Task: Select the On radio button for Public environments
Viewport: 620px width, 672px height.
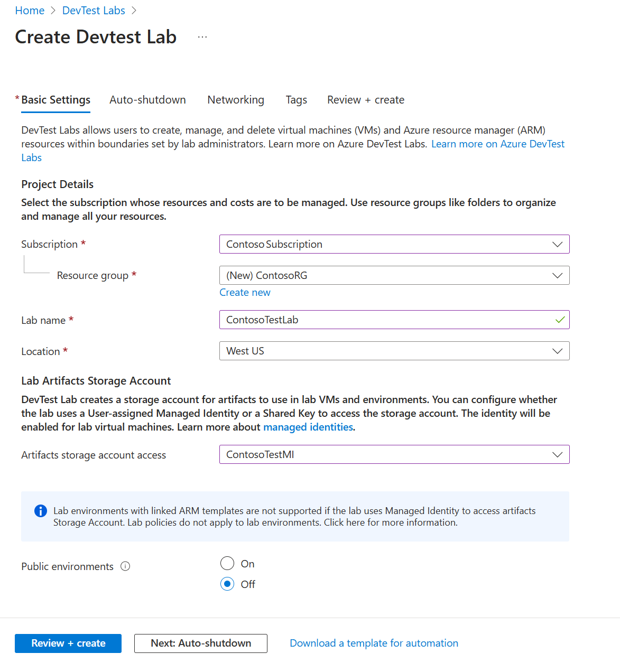Action: coord(227,563)
